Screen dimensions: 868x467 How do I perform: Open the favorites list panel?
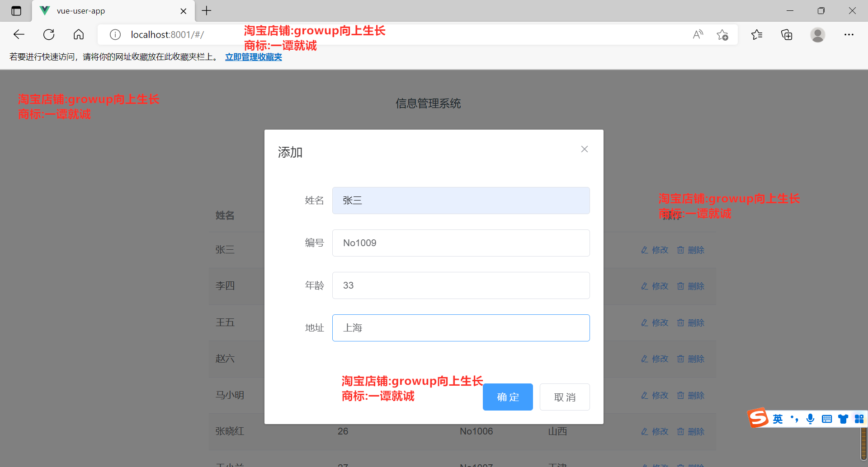[757, 34]
